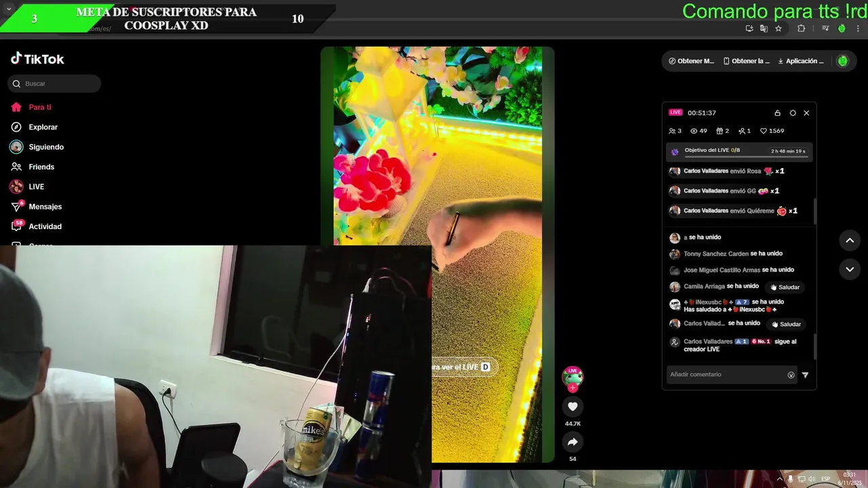This screenshot has height=488, width=868.
Task: Click the taskbar clock showing 03:31
Action: pyautogui.click(x=849, y=479)
